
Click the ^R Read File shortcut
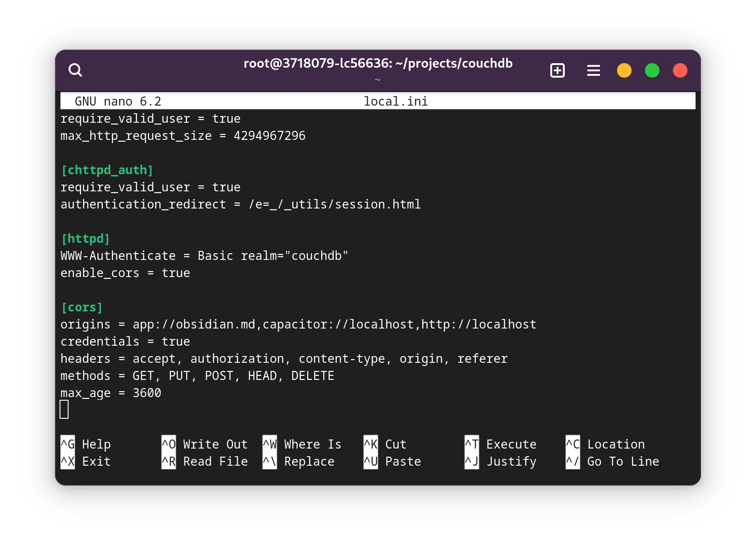pos(205,462)
